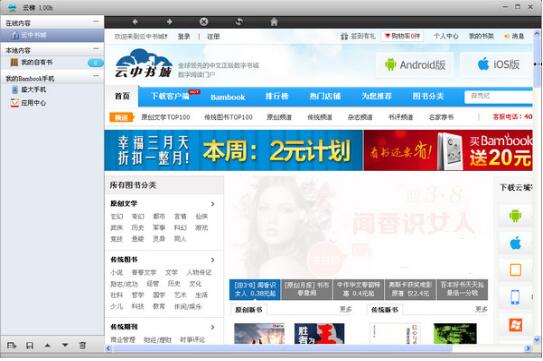Click the iOS版 download button
This screenshot has width=543, height=361.
point(498,64)
